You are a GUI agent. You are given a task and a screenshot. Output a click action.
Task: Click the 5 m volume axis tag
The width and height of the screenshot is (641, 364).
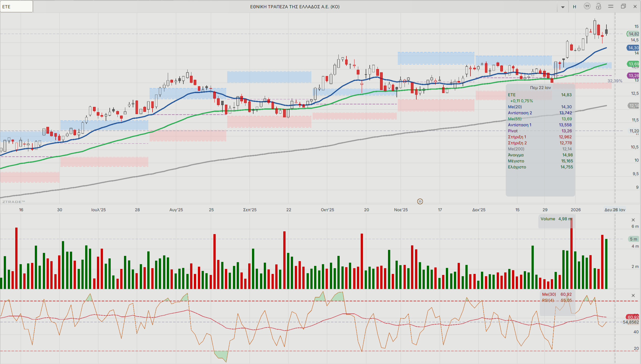coord(633,239)
